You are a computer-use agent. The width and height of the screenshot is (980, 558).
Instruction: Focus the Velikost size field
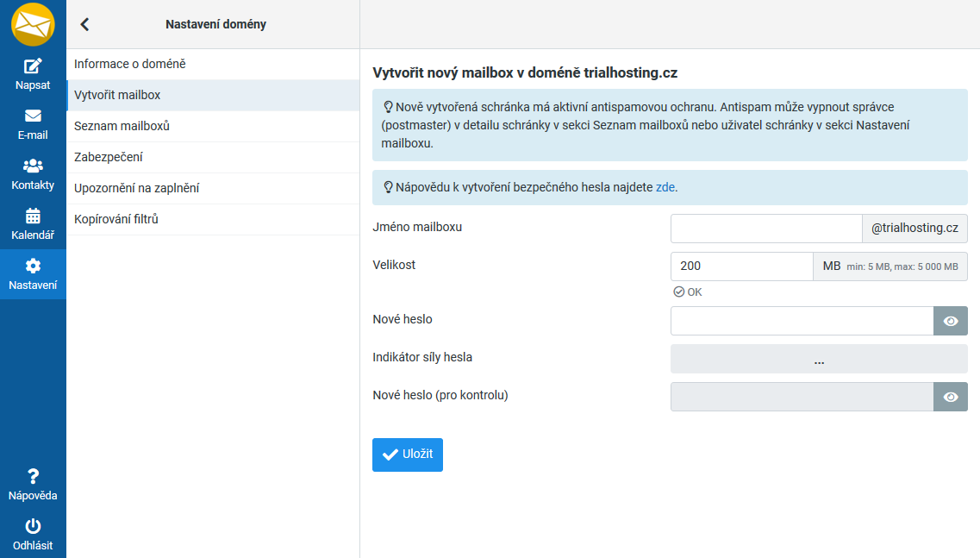[x=741, y=266]
